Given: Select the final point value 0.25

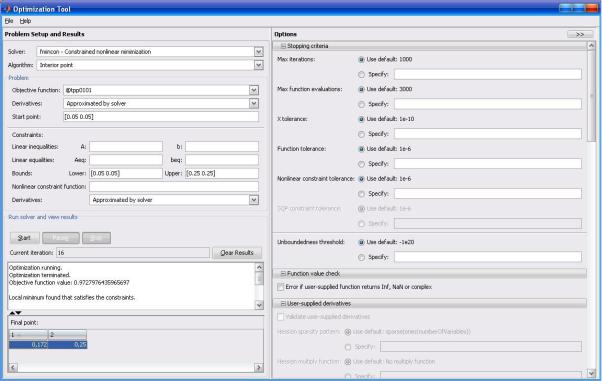Looking at the screenshot, I should (68, 345).
